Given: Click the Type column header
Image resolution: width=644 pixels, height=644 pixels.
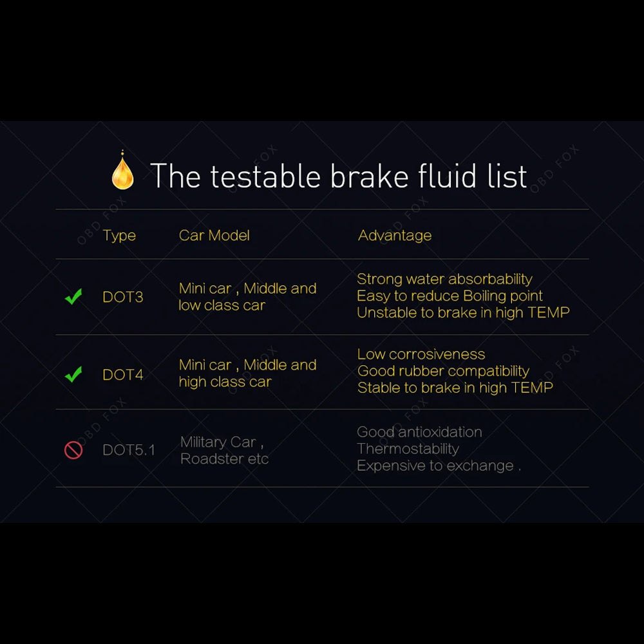Looking at the screenshot, I should [119, 236].
